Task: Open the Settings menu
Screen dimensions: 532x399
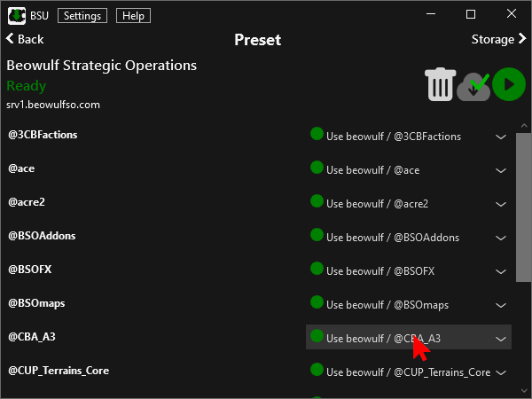Action: pos(82,16)
